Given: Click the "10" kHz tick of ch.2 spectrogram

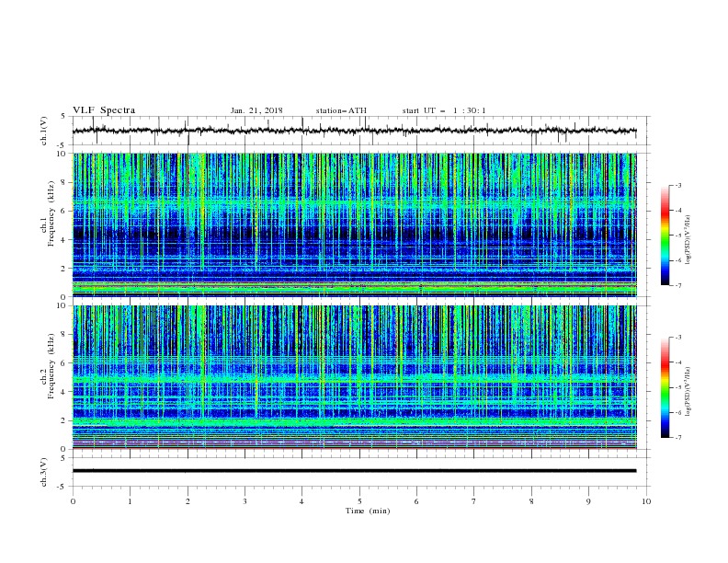Looking at the screenshot, I should [x=63, y=305].
